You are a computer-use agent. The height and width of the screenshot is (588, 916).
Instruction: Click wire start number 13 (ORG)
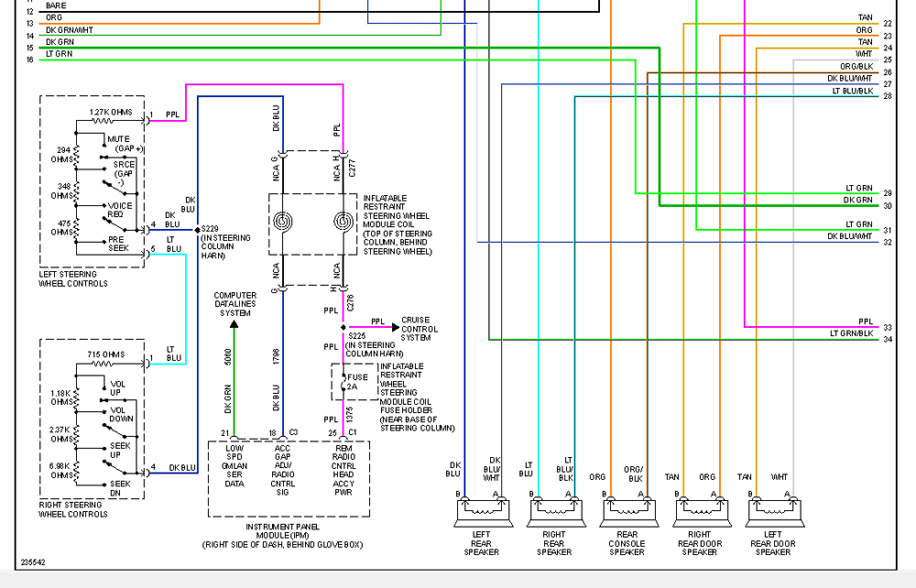click(30, 24)
